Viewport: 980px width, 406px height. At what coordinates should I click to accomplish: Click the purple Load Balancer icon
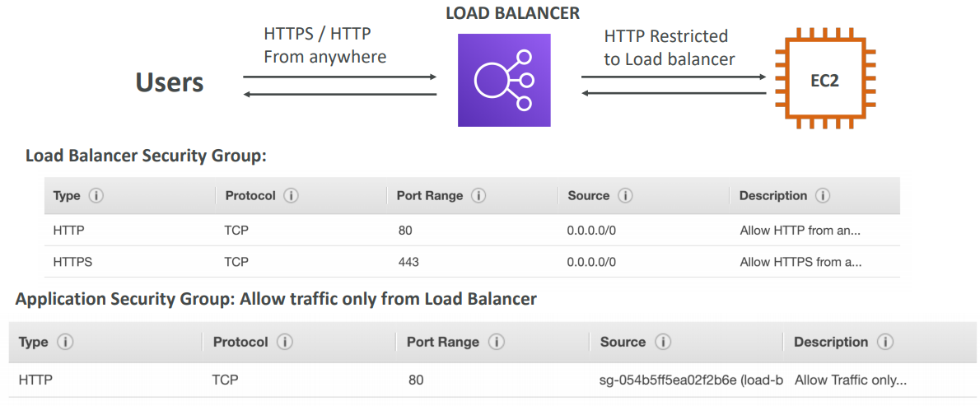[x=504, y=80]
